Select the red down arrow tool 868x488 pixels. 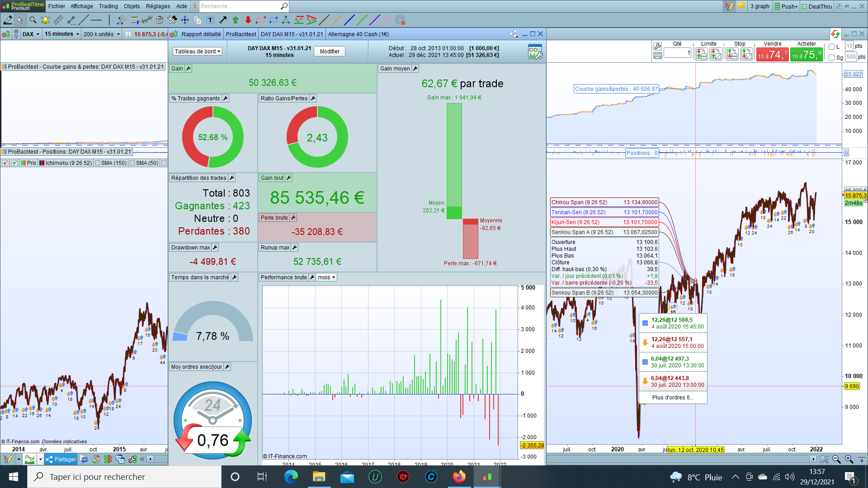(248, 20)
